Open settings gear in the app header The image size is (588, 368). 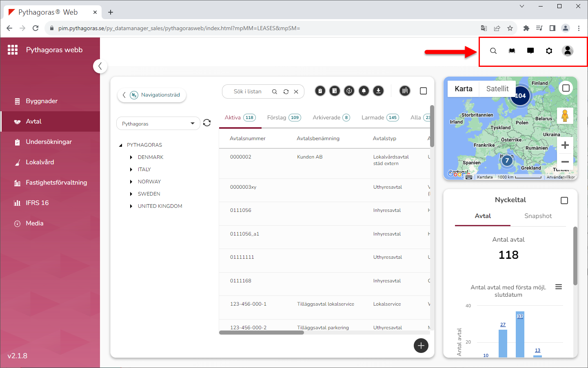(549, 51)
